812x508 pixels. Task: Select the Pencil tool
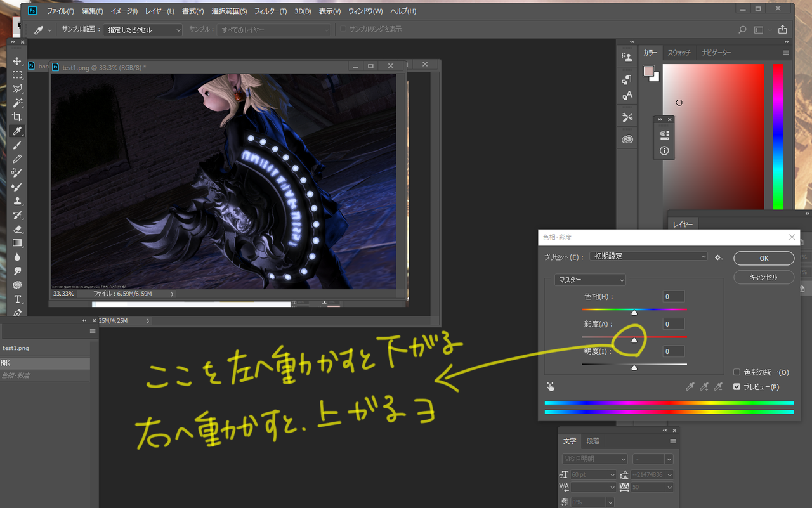[17, 159]
